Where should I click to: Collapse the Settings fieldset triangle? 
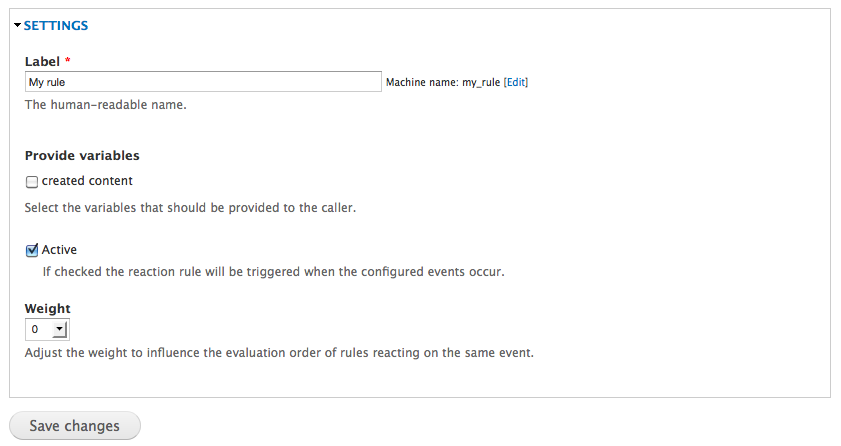point(17,25)
